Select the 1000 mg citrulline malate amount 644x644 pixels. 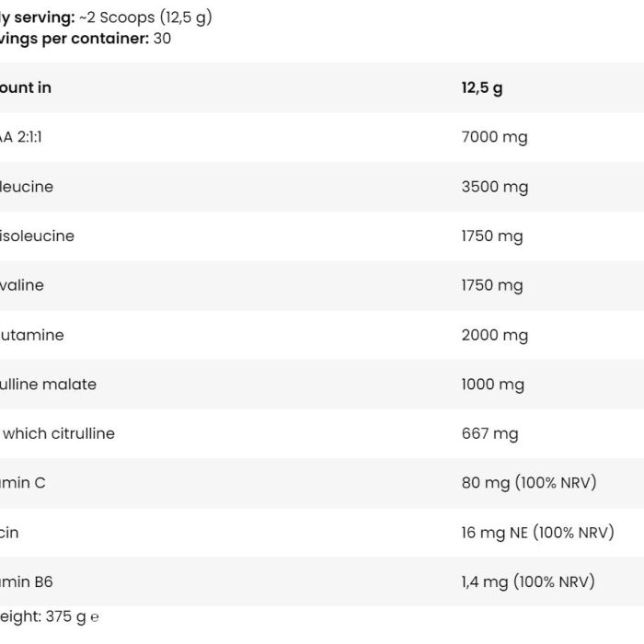493,385
